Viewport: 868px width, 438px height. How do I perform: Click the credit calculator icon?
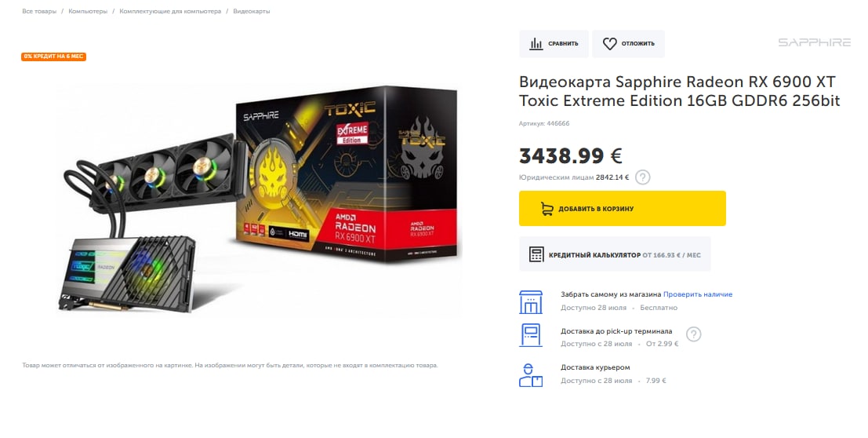click(x=536, y=254)
